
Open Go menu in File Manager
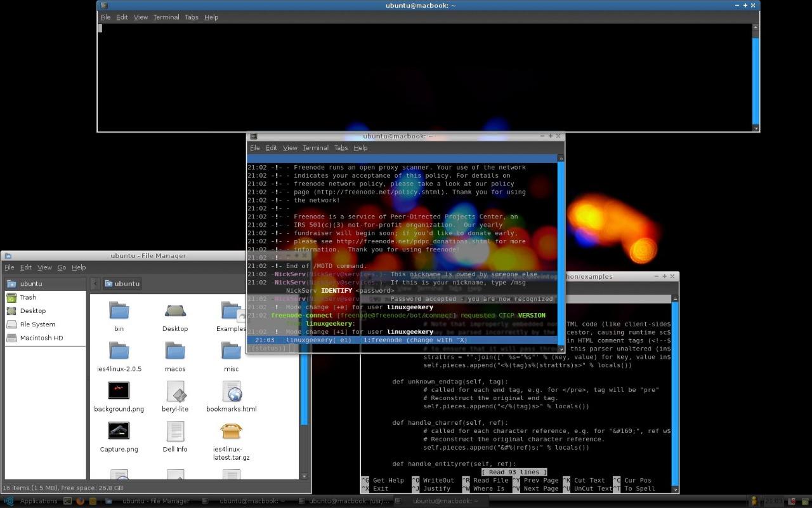point(62,267)
